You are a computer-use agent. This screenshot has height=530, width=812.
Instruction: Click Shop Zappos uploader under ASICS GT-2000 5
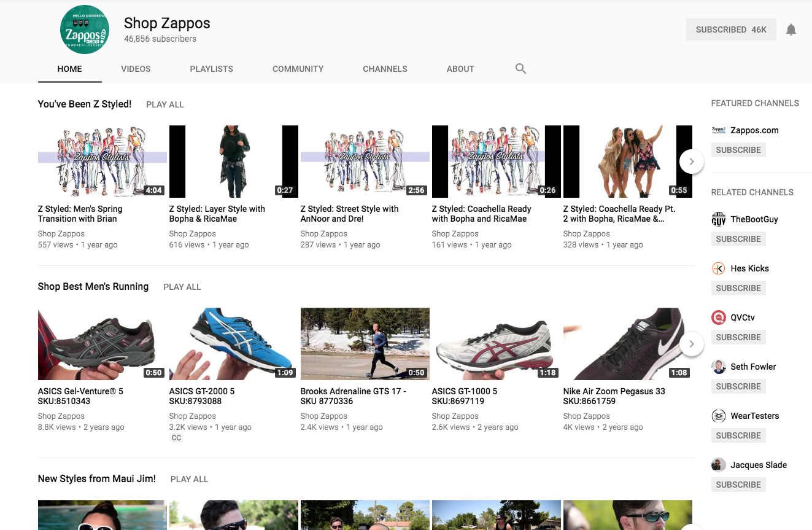coord(193,416)
